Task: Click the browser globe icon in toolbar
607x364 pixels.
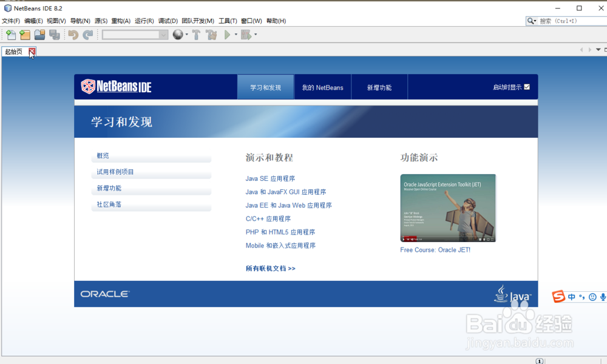Action: 178,35
